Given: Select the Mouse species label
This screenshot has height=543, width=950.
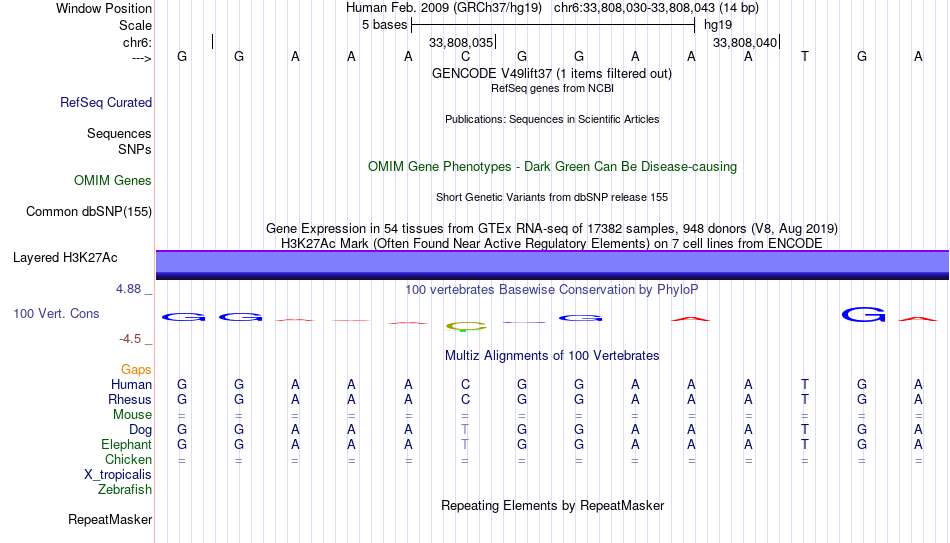Looking at the screenshot, I should 133,415.
